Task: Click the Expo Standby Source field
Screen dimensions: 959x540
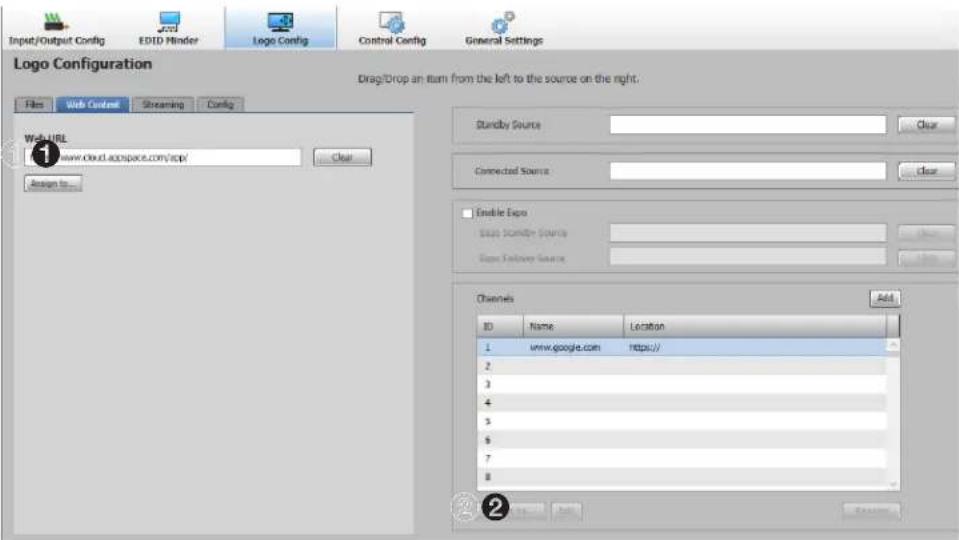Action: [747, 233]
